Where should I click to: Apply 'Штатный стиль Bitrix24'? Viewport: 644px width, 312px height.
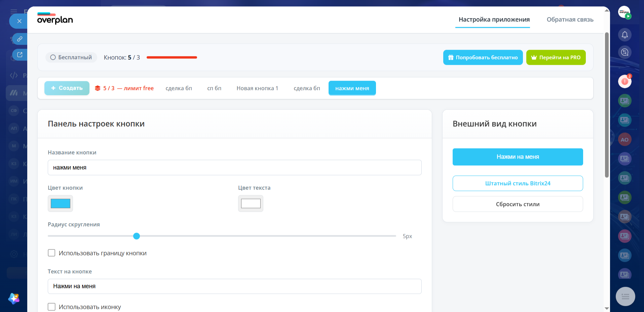click(518, 183)
